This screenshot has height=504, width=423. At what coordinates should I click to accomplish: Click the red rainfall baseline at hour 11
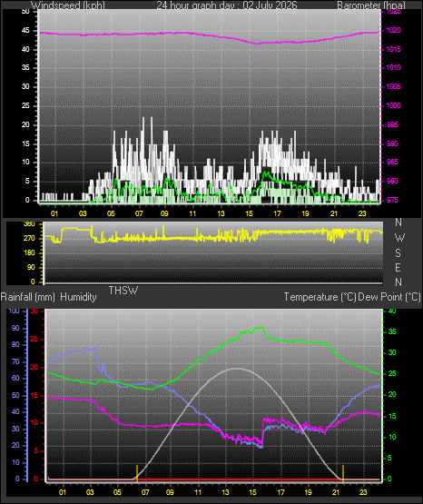click(x=198, y=479)
